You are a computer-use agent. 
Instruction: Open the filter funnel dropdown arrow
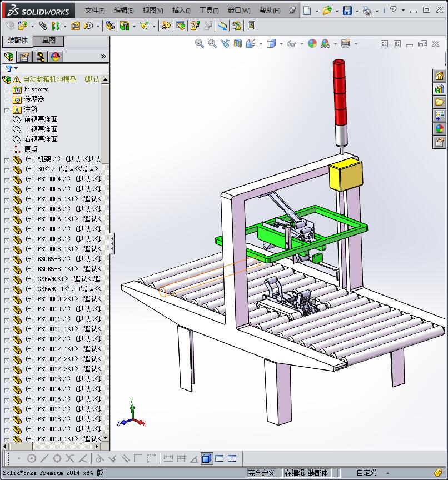click(16, 68)
